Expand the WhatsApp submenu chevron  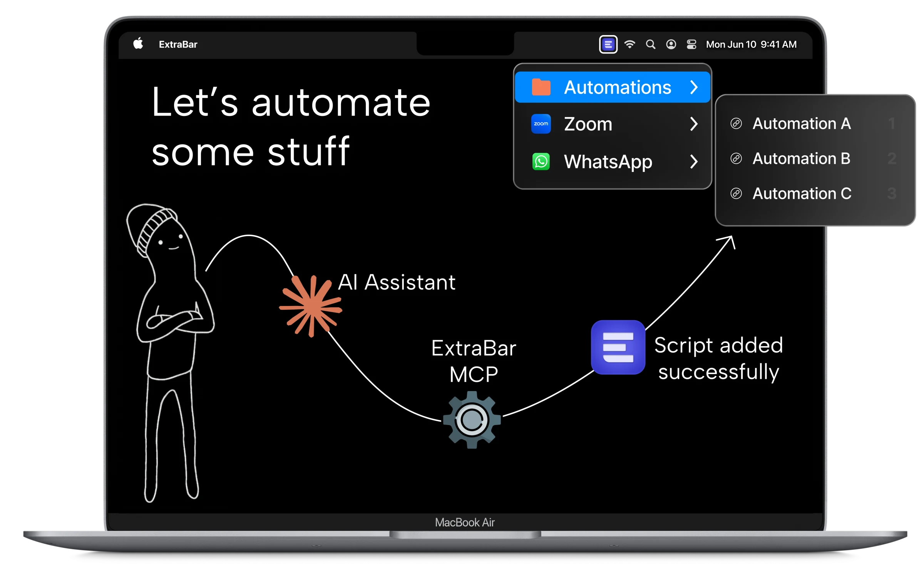click(x=694, y=161)
